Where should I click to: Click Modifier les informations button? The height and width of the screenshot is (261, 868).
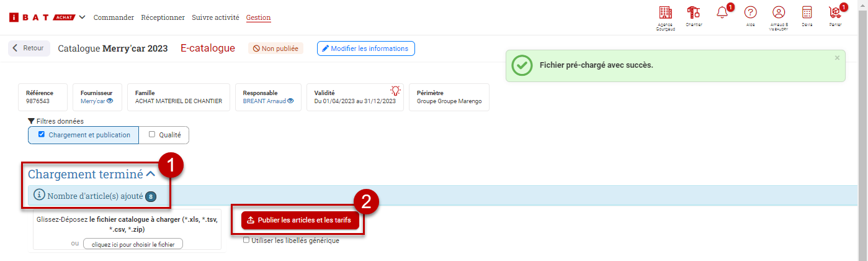click(x=365, y=48)
